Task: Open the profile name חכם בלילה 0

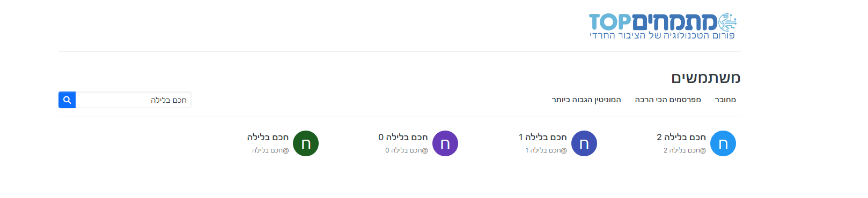Action: 403,137
